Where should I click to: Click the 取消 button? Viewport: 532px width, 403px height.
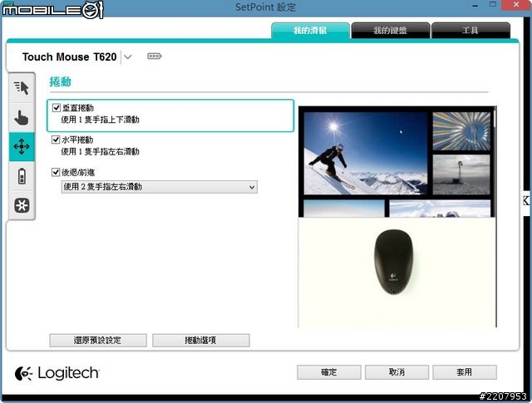[397, 372]
